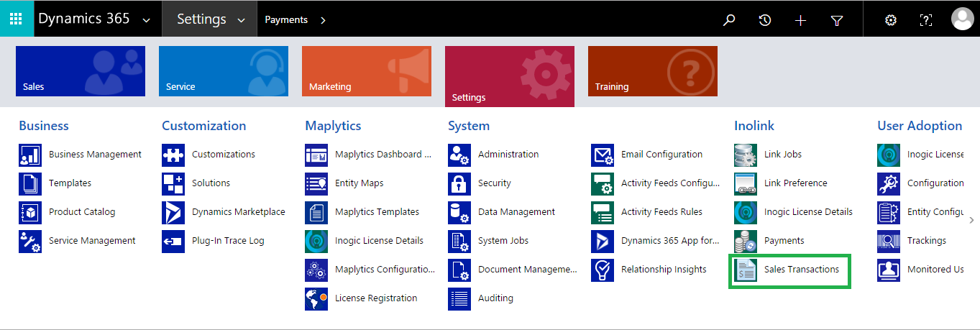Open Activity Feeds Configuration link
Image resolution: width=980 pixels, height=330 pixels.
coord(670,183)
